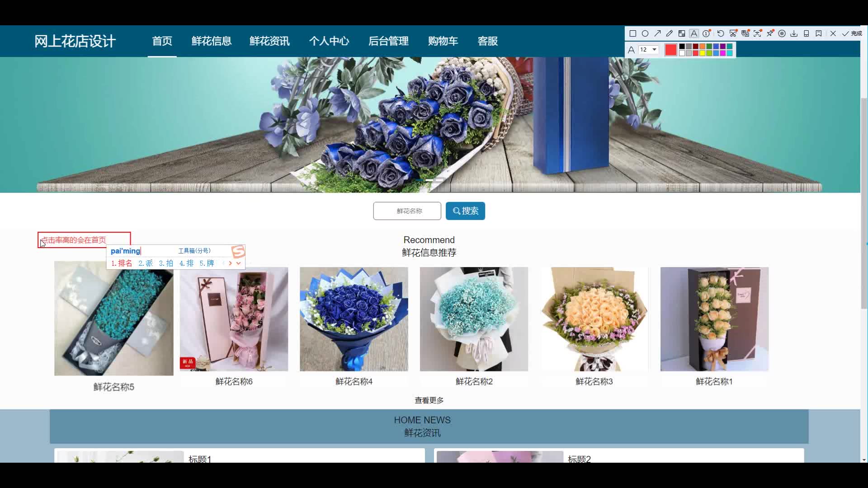This screenshot has width=868, height=488.
Task: Choose the magenta color swatch
Action: 722,53
